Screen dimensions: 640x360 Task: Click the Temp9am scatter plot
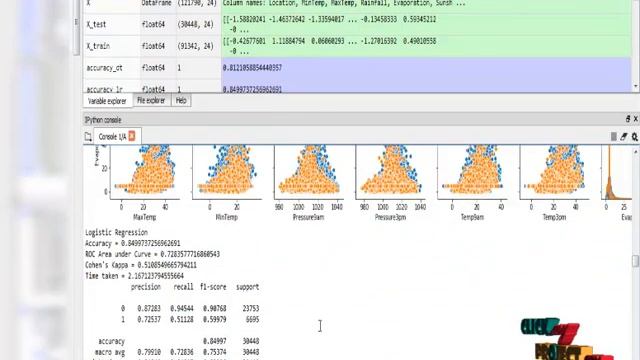pos(472,172)
